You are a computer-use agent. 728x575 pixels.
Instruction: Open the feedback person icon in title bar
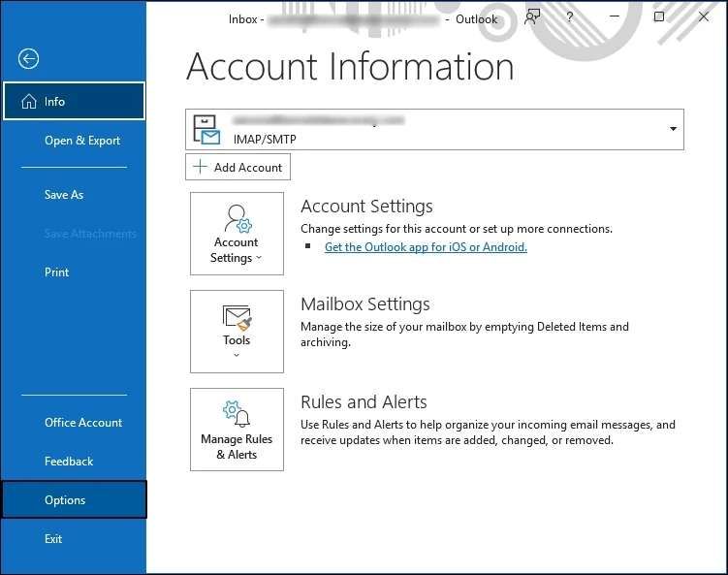click(532, 17)
